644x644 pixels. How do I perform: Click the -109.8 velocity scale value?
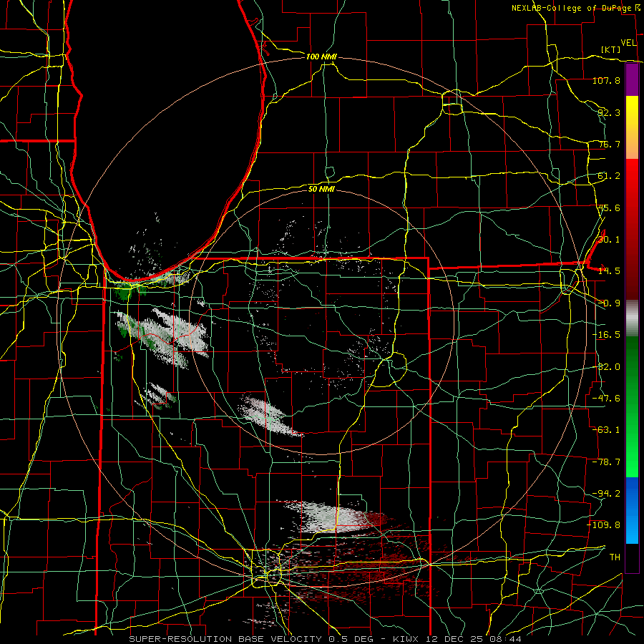pos(604,525)
